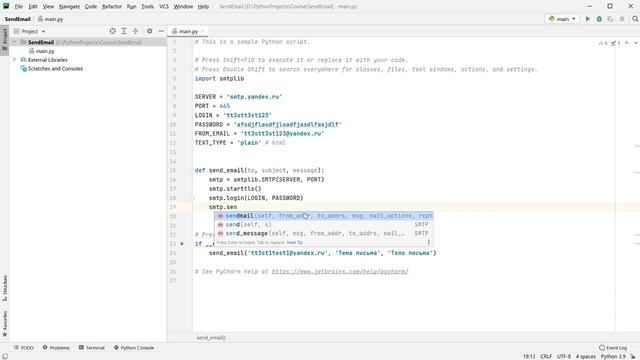
Task: Start debugging with the bug icon
Action: 599,19
